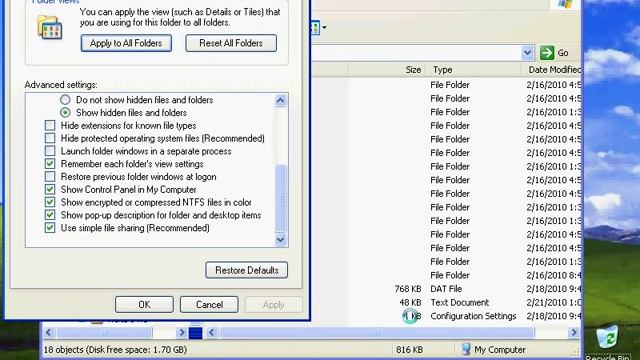Image resolution: width=640 pixels, height=360 pixels.
Task: Click Go button in address bar
Action: click(x=554, y=53)
